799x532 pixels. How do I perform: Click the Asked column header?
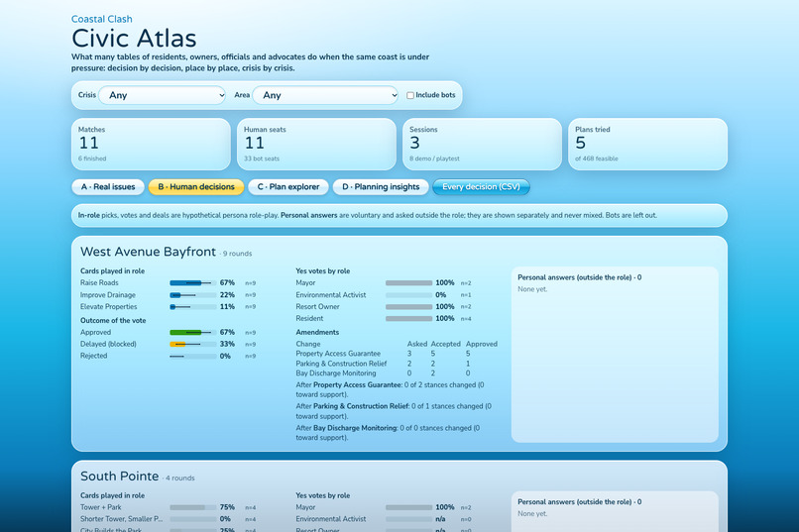(x=417, y=344)
